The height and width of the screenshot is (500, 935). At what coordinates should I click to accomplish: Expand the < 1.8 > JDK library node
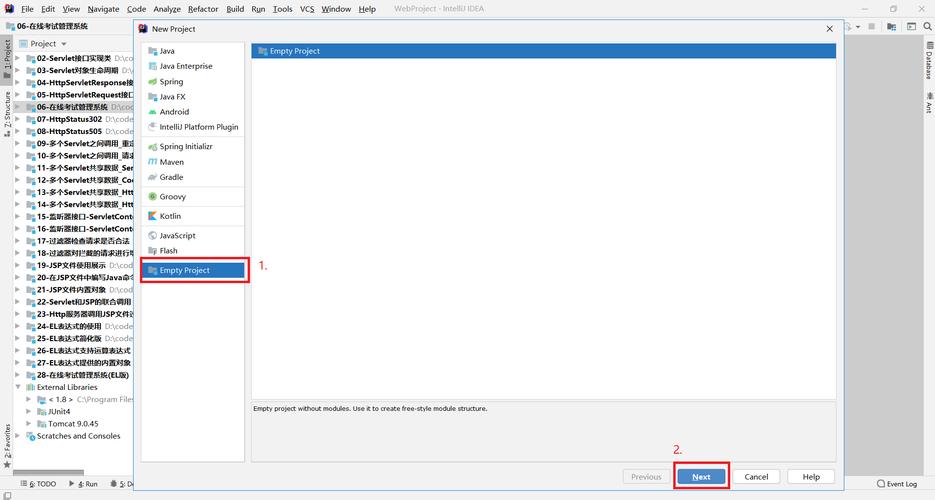(29, 399)
